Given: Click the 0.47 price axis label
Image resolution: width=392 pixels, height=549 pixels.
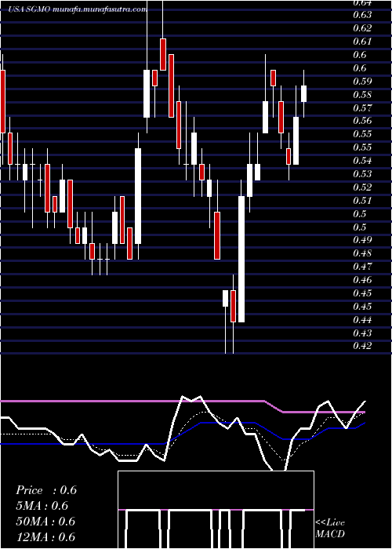Looking at the screenshot, I should point(362,267).
